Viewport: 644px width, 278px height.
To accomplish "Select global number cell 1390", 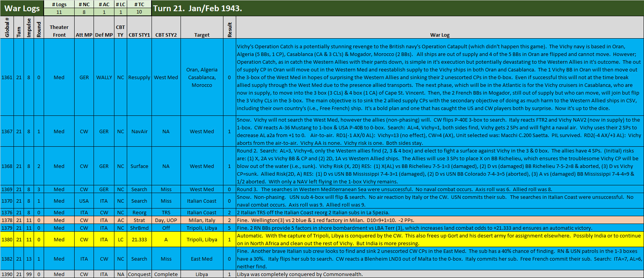I will (x=7, y=274).
